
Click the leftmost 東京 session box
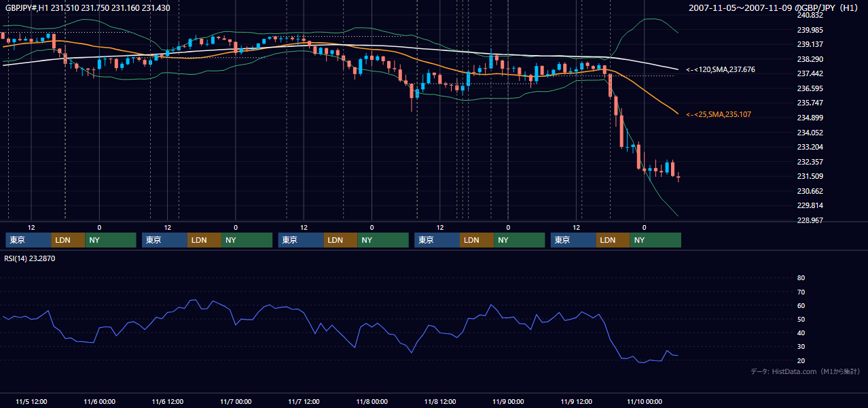pyautogui.click(x=29, y=240)
